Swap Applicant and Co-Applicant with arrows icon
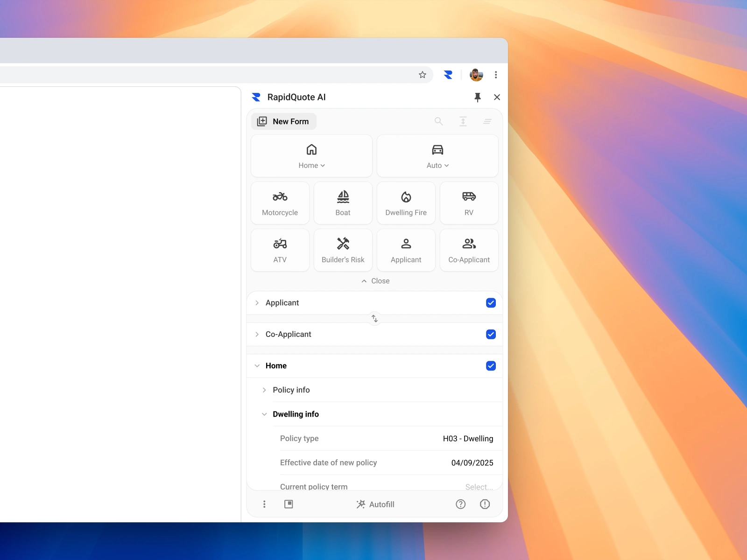 374,318
